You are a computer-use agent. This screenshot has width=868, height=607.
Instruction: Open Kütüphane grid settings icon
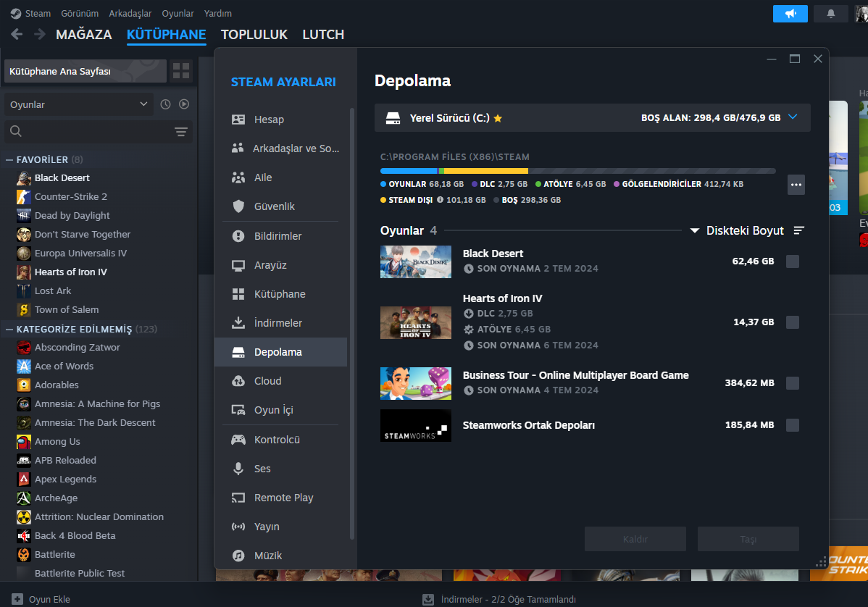tap(238, 294)
